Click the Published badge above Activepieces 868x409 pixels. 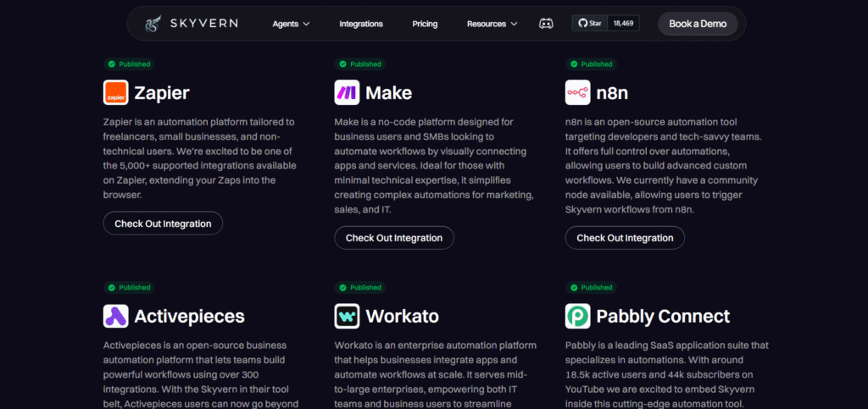(129, 287)
